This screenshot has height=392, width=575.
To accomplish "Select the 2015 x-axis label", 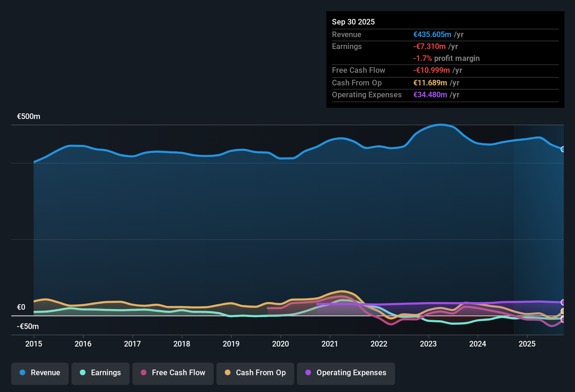I will tap(34, 344).
